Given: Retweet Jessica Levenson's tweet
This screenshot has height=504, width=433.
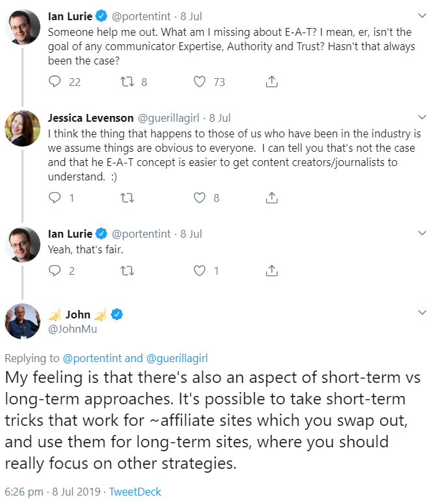Looking at the screenshot, I should point(128,198).
